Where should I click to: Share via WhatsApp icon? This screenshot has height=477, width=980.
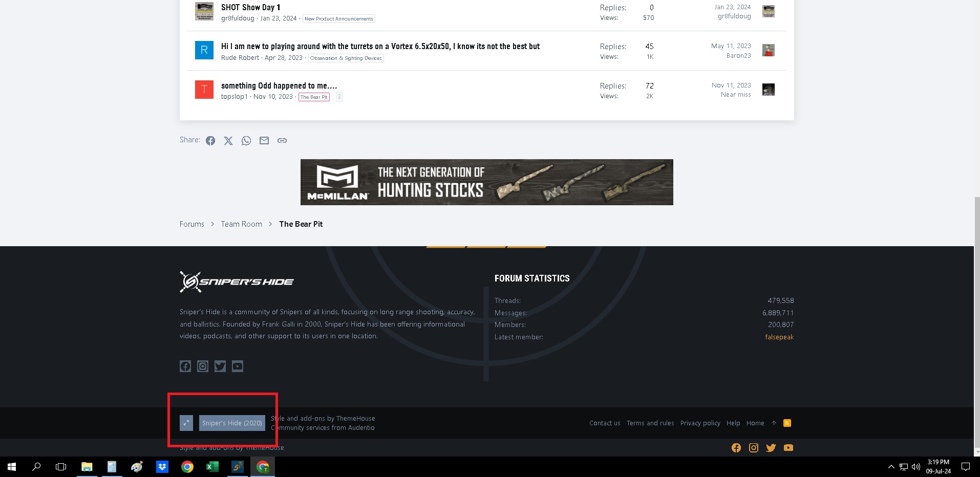(246, 141)
